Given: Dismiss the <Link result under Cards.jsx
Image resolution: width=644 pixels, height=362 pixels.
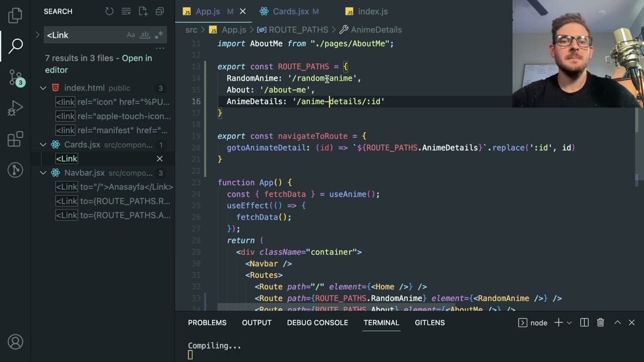Looking at the screenshot, I should tap(159, 159).
